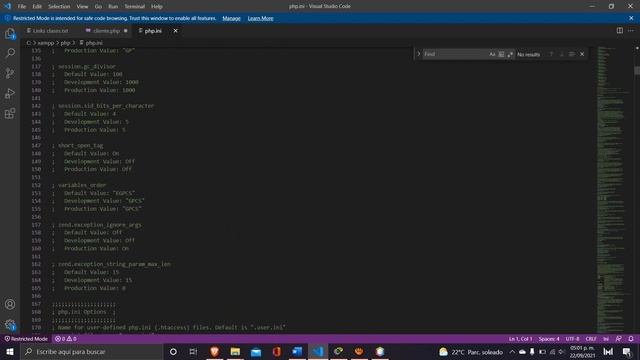Open the Help menu
Image resolution: width=640 pixels, height=360 pixels.
point(157,7)
